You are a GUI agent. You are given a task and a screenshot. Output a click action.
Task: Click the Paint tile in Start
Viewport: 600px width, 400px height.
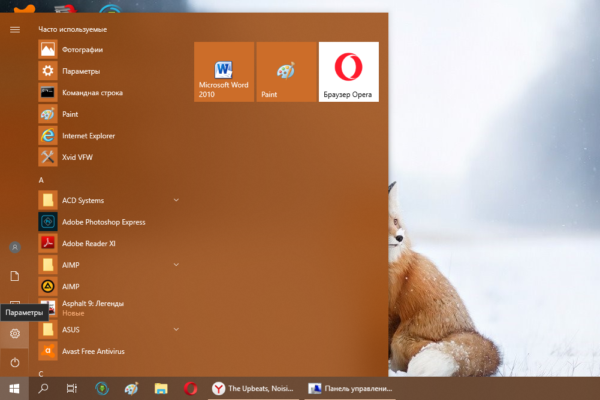point(286,71)
